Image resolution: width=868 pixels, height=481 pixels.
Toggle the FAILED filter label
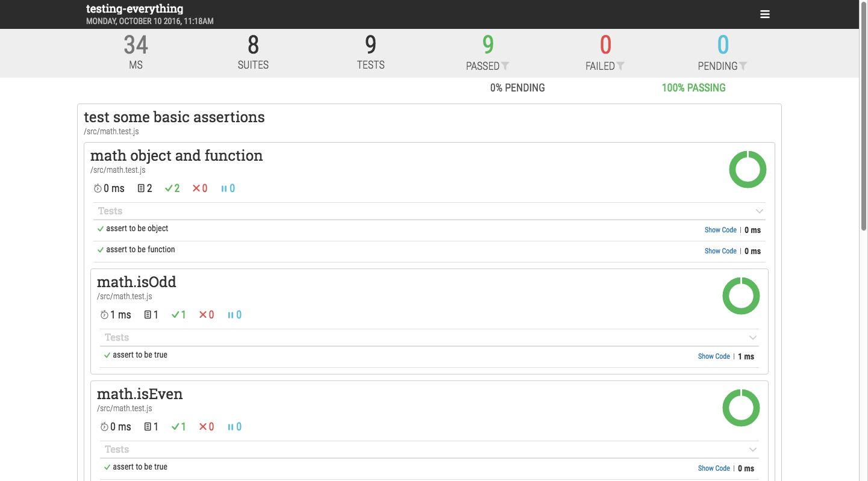[600, 66]
